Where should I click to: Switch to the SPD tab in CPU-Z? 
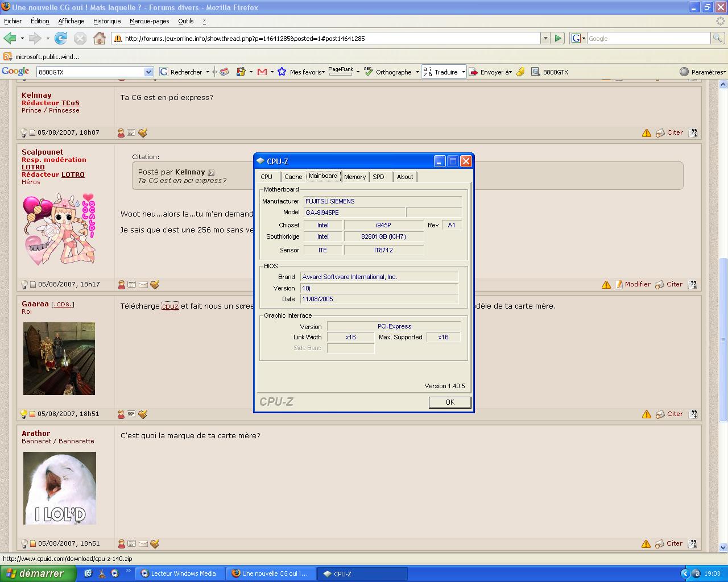pyautogui.click(x=379, y=177)
